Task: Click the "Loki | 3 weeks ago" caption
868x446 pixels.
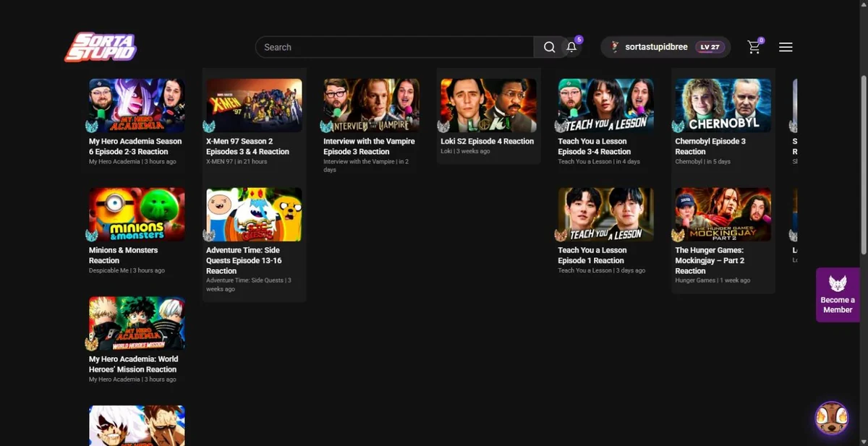Action: pos(465,151)
